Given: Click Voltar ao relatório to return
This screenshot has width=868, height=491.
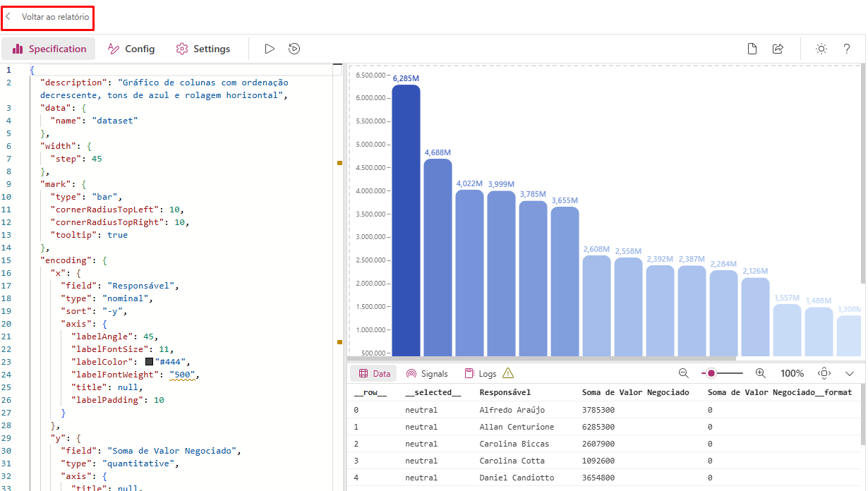Looking at the screenshot, I should click(x=47, y=17).
